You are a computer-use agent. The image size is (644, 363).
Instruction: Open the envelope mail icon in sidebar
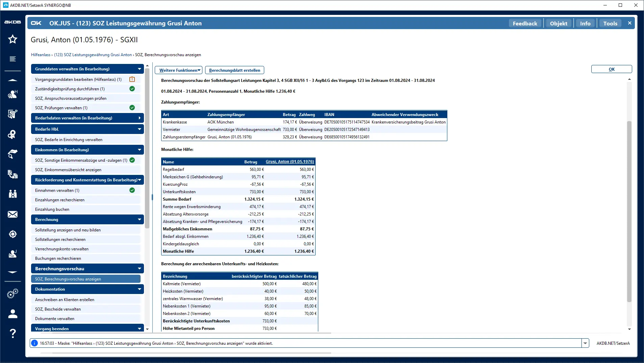[x=13, y=214]
